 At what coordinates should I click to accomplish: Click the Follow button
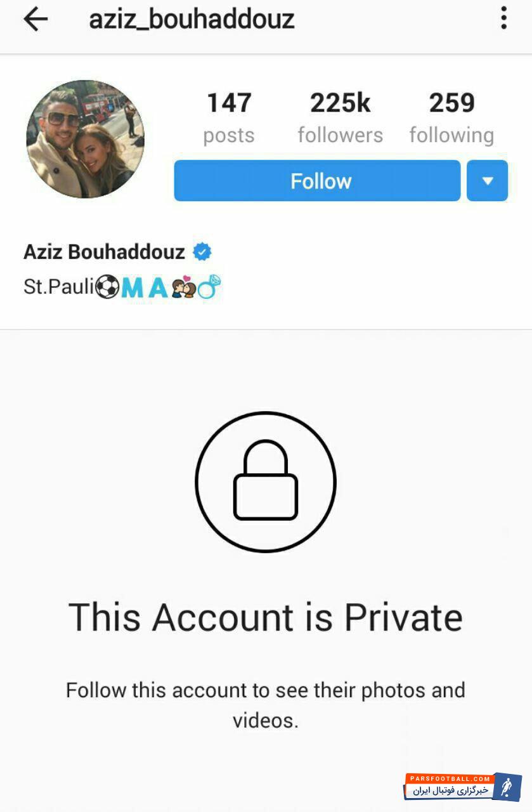[317, 181]
